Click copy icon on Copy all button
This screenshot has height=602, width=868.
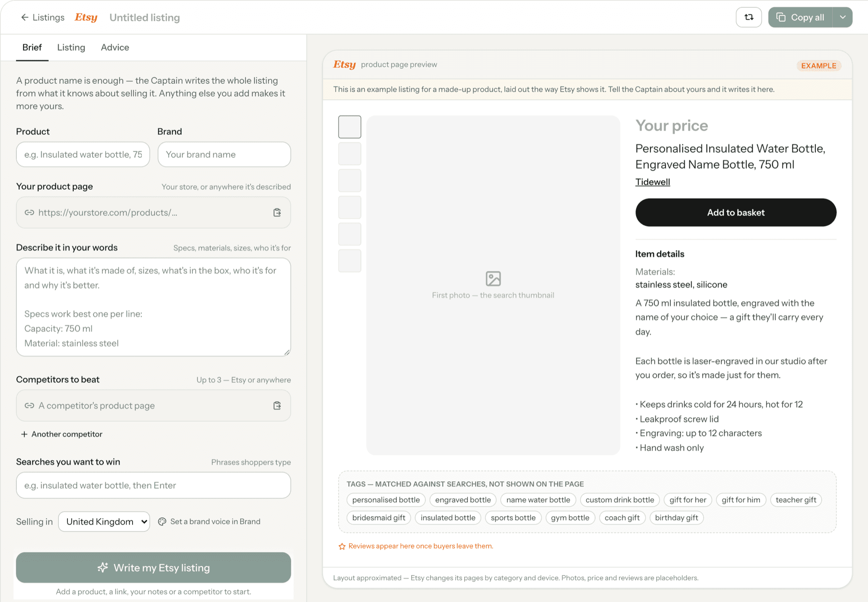(x=781, y=17)
